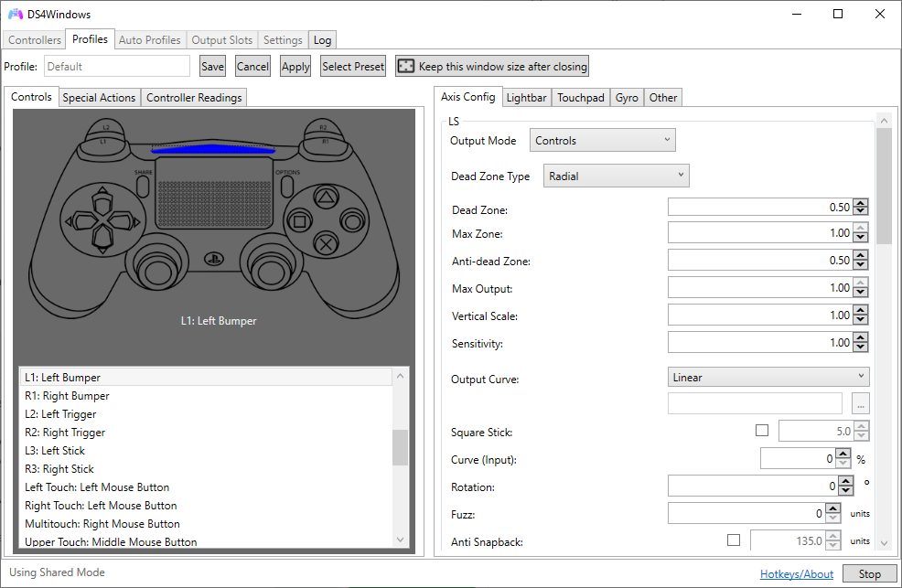902x588 pixels.
Task: Save the Default profile
Action: [211, 65]
